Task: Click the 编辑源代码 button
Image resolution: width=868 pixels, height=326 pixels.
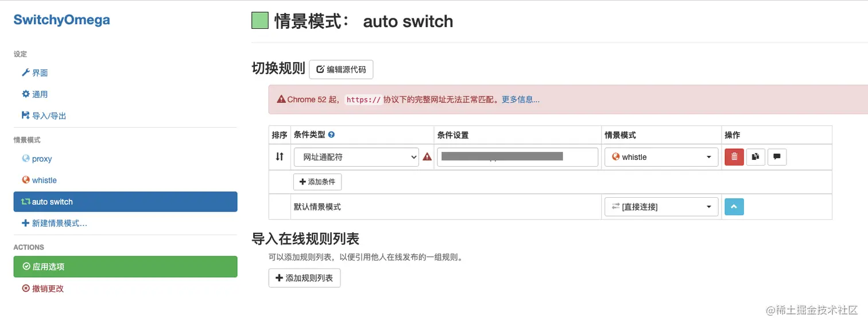Action: [341, 70]
